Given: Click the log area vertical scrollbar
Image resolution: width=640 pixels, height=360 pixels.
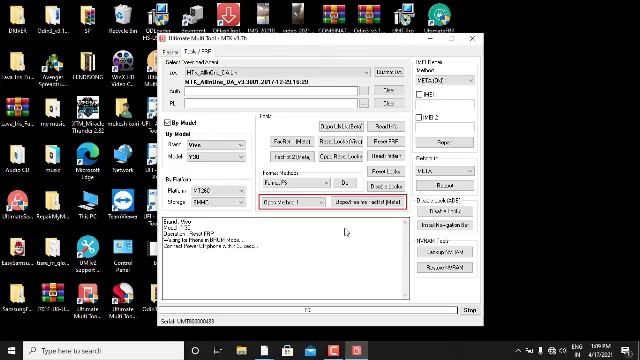Looking at the screenshot, I should pos(405,258).
